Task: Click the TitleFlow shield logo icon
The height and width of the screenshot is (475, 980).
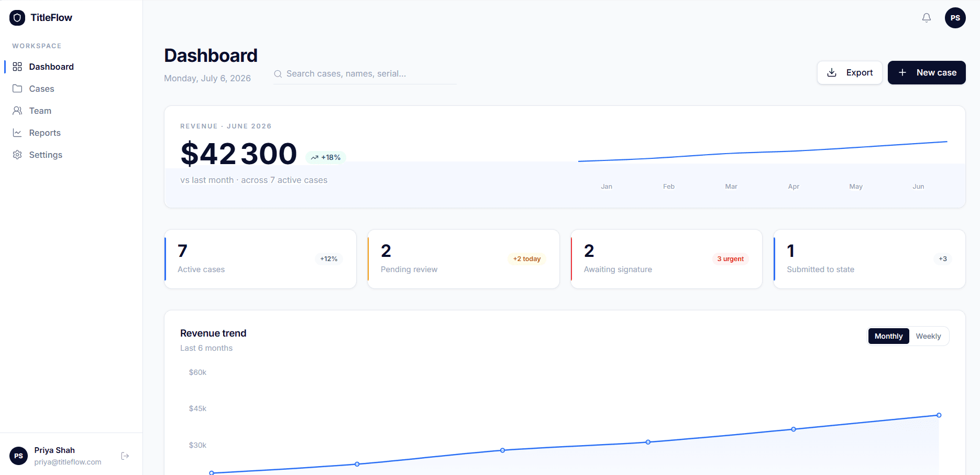Action: tap(17, 18)
